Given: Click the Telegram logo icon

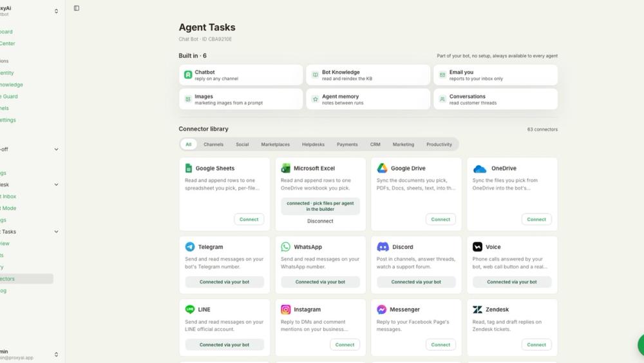Looking at the screenshot, I should click(190, 247).
